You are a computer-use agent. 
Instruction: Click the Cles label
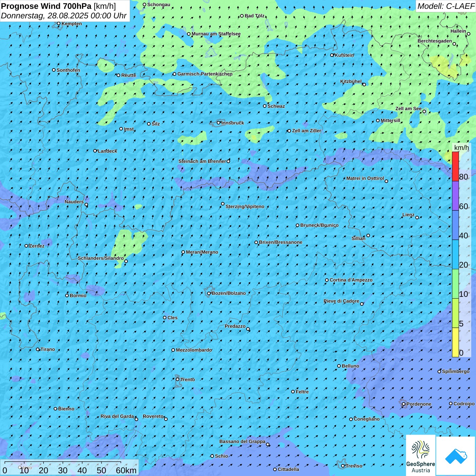point(172,318)
